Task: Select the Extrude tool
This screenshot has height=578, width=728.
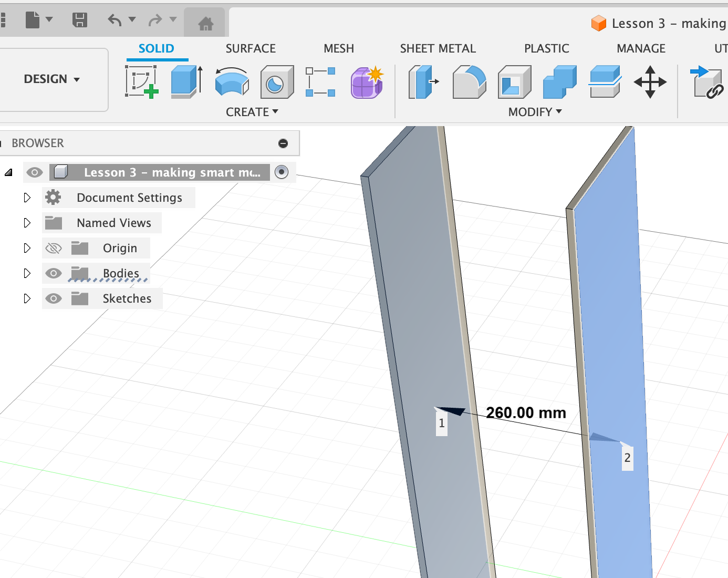Action: coord(186,82)
